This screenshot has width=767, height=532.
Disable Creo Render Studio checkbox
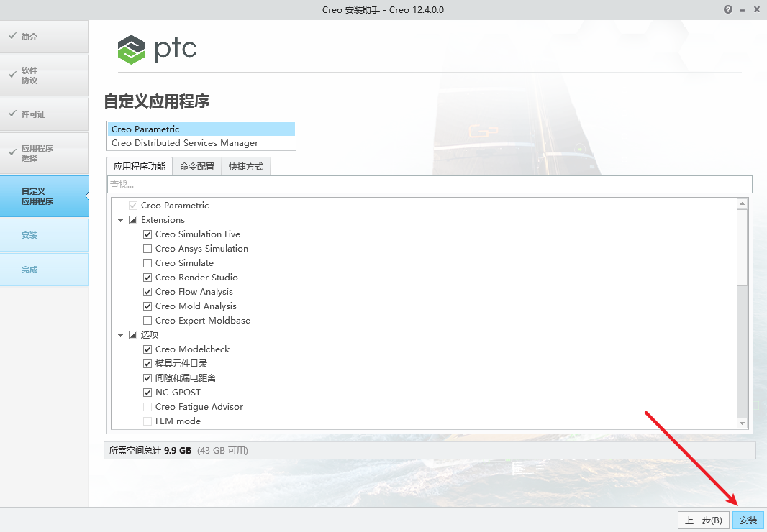(148, 278)
